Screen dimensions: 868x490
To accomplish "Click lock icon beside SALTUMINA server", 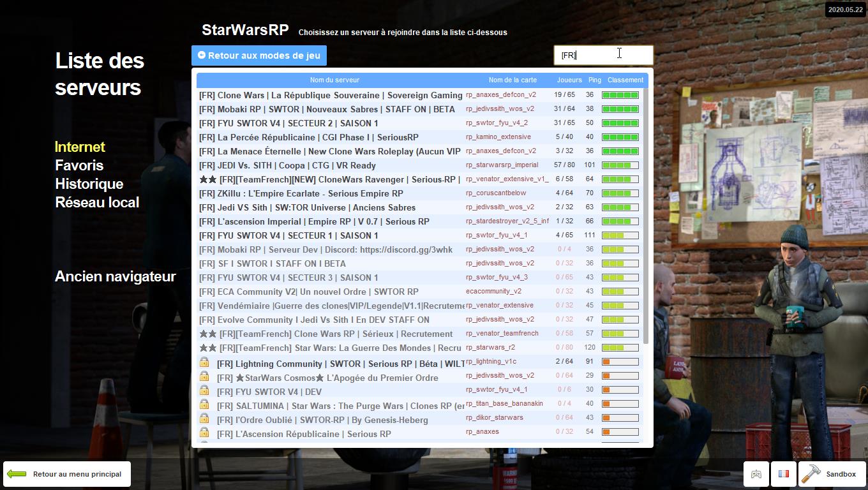I will (204, 405).
